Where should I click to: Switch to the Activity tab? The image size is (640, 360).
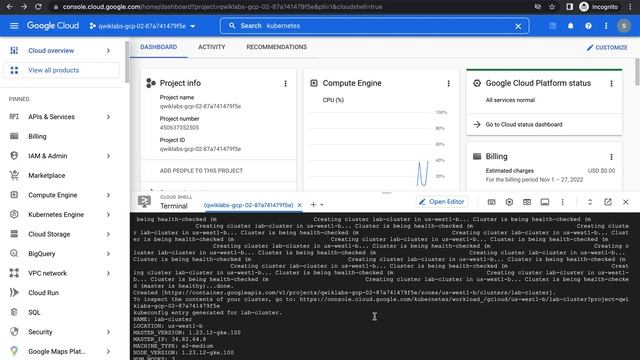[x=211, y=47]
